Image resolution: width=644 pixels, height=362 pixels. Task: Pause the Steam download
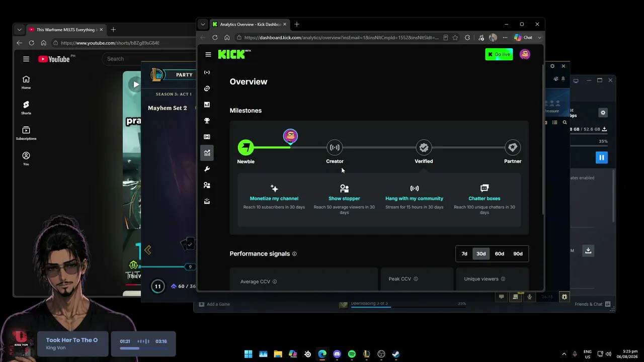point(601,157)
